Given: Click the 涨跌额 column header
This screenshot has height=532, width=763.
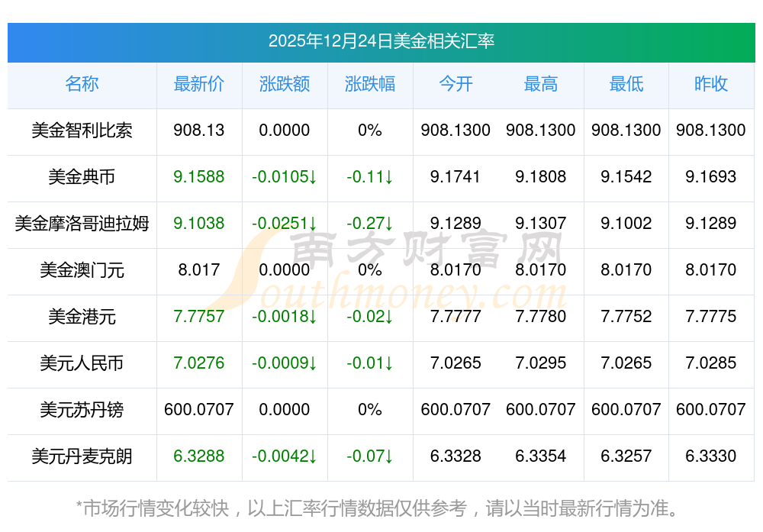Looking at the screenshot, I should 285,84.
